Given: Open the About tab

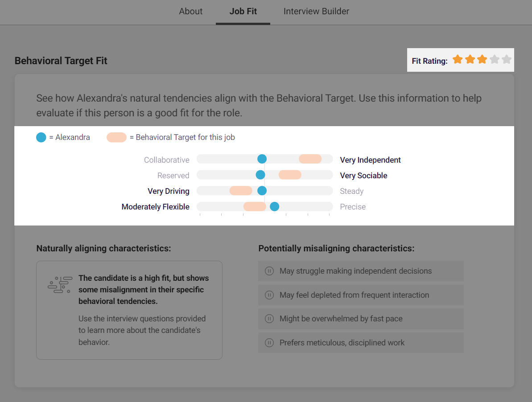Looking at the screenshot, I should [191, 12].
